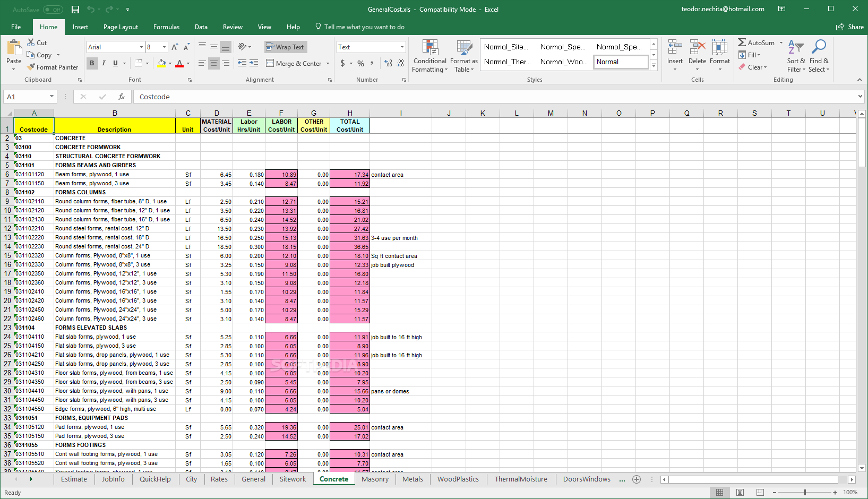Screen dimensions: 868x499
Task: Open the Formulas ribbon tab
Action: pos(166,27)
